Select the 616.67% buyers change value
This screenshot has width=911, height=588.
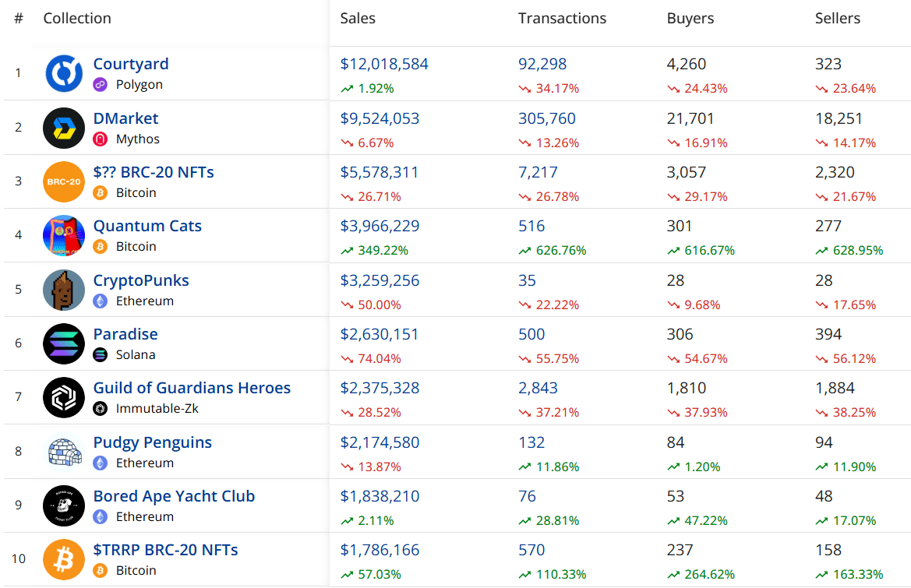point(709,251)
